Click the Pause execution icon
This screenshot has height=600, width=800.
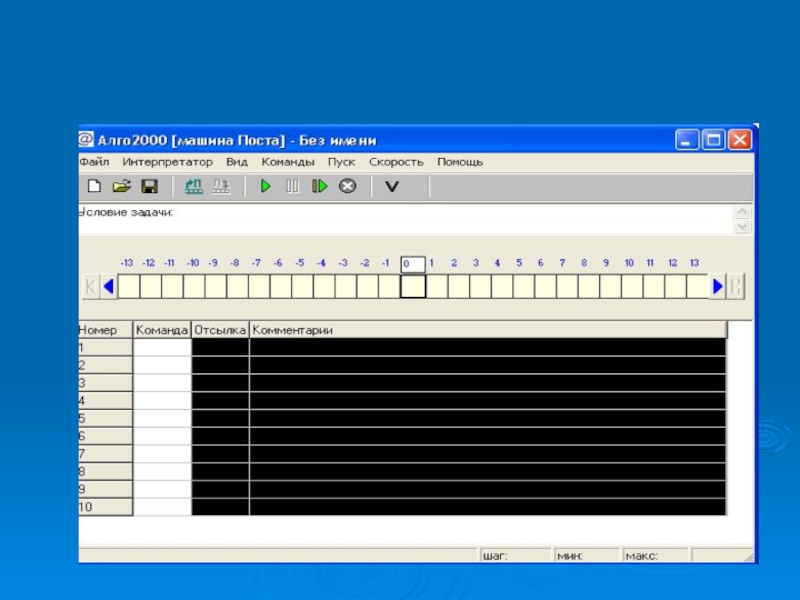tap(292, 186)
